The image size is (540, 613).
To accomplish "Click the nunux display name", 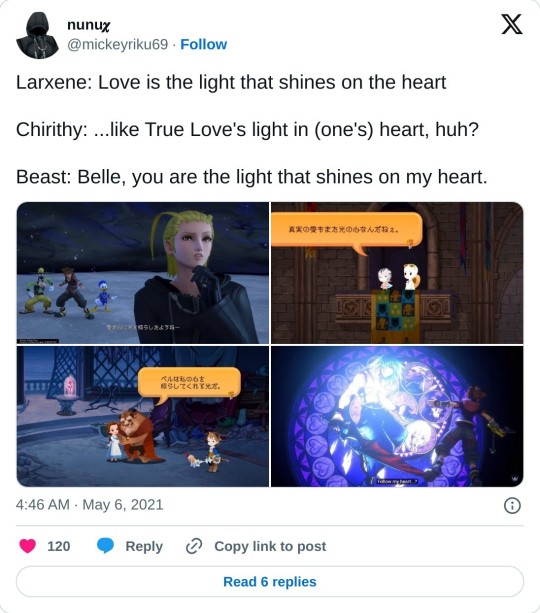I will (x=89, y=25).
